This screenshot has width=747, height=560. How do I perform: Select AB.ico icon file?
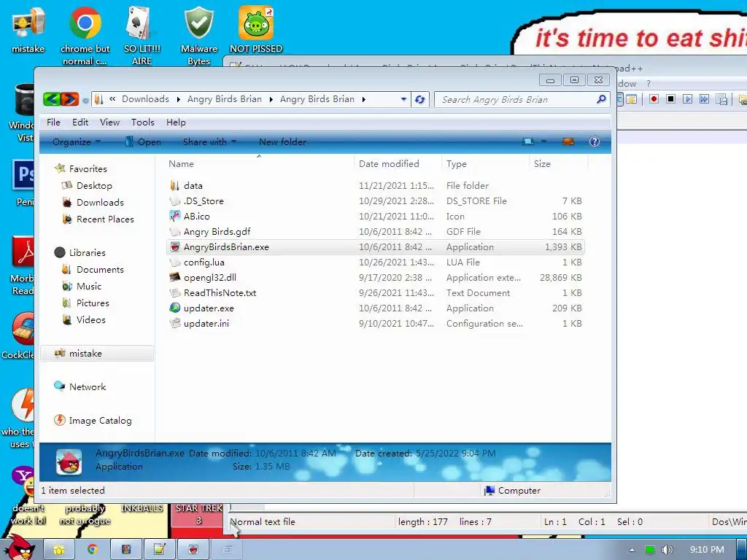click(x=376, y=216)
